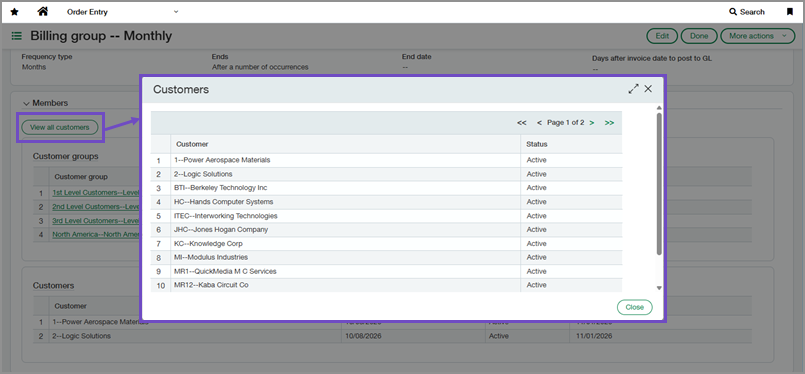Select JHC--Jones Hogan Company row
805x374 pixels.
[386, 230]
